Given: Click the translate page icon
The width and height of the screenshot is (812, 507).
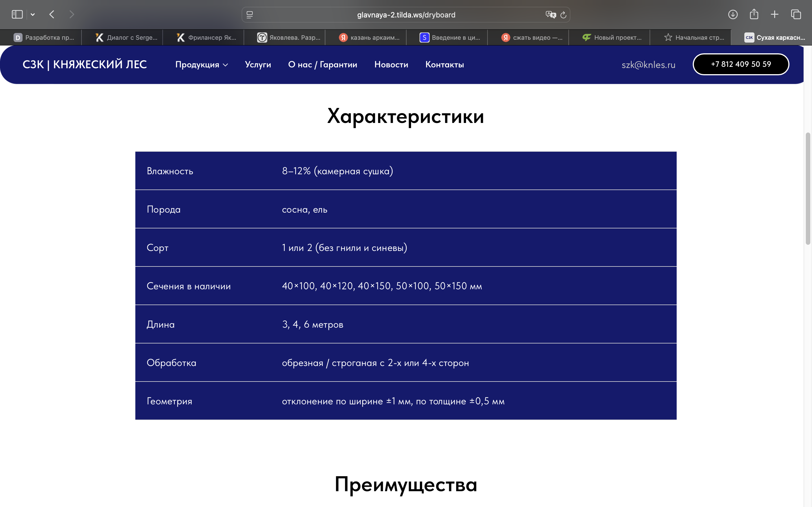Looking at the screenshot, I should 551,15.
